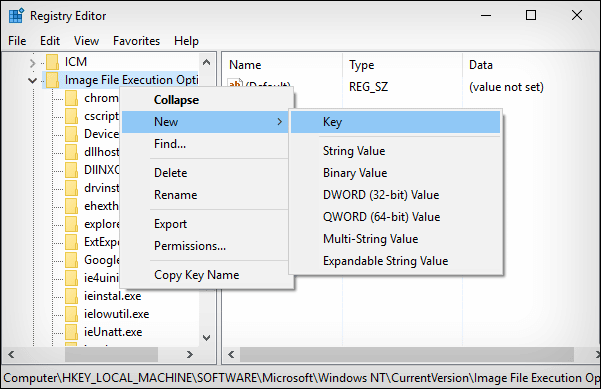Collapse the Image File Execution Options node arrow
The width and height of the screenshot is (601, 389).
pyautogui.click(x=33, y=80)
